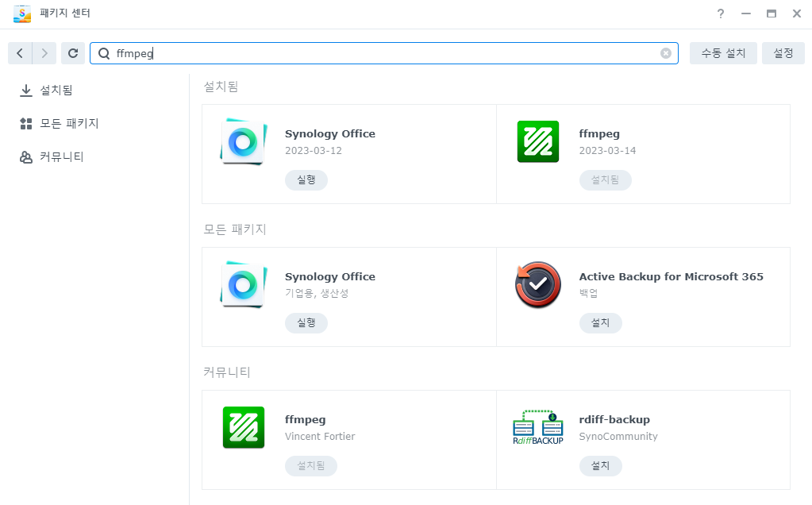Open Active Backup for Microsoft 365 title
This screenshot has height=505, width=812.
tap(672, 276)
